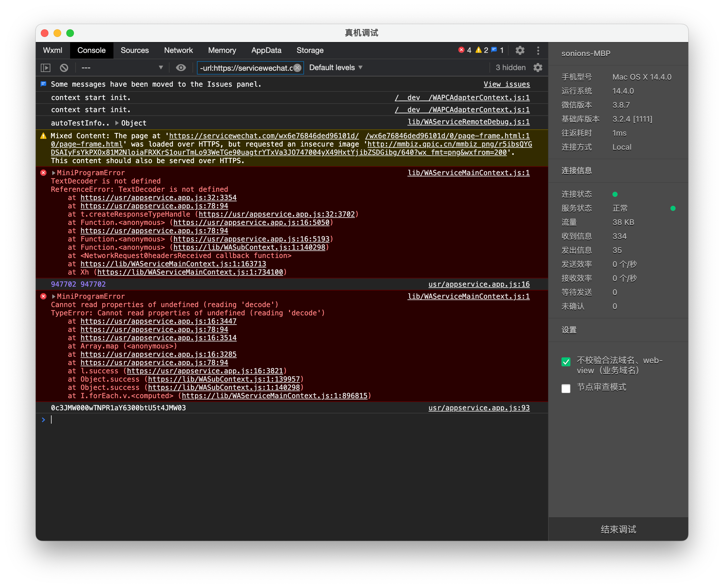724x588 pixels.
Task: Toggle the console sidebar panel icon
Action: click(45, 68)
